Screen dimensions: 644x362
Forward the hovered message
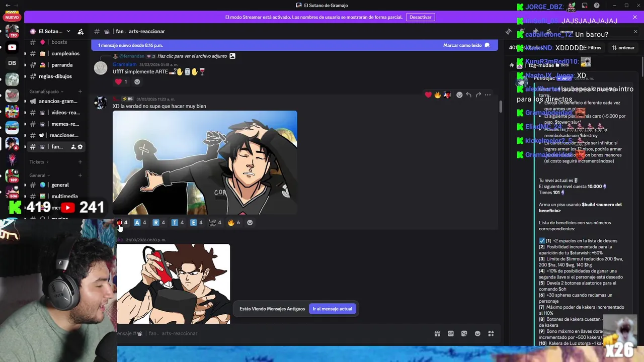[x=478, y=95]
